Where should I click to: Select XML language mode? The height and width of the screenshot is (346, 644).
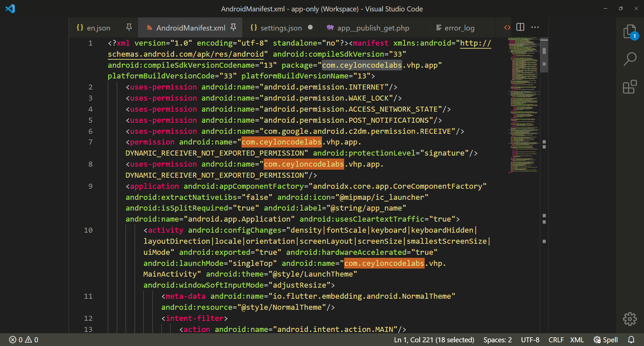coord(577,340)
